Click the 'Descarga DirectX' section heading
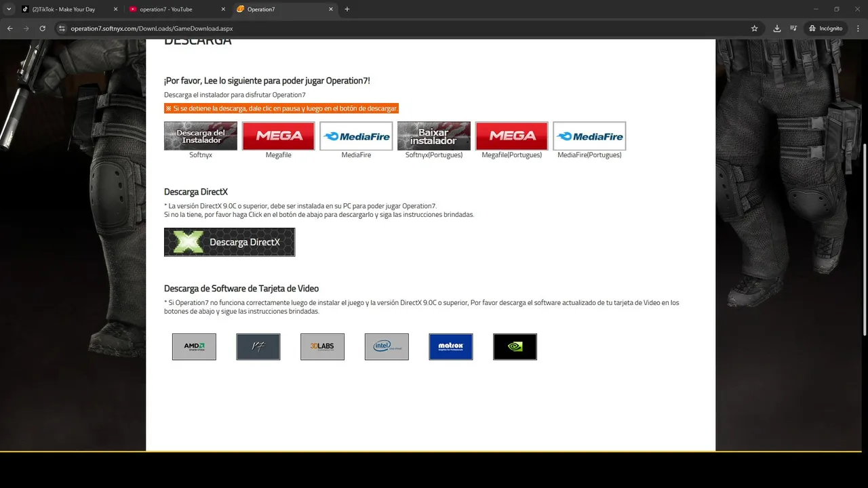The width and height of the screenshot is (868, 488). (x=196, y=192)
